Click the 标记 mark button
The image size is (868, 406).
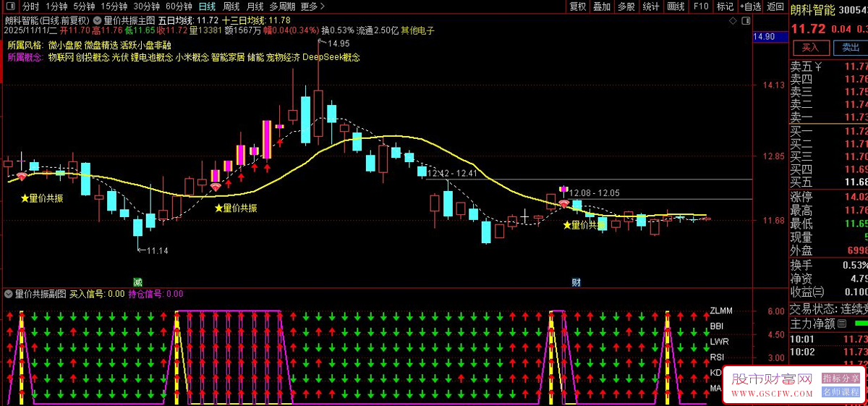[x=724, y=7]
